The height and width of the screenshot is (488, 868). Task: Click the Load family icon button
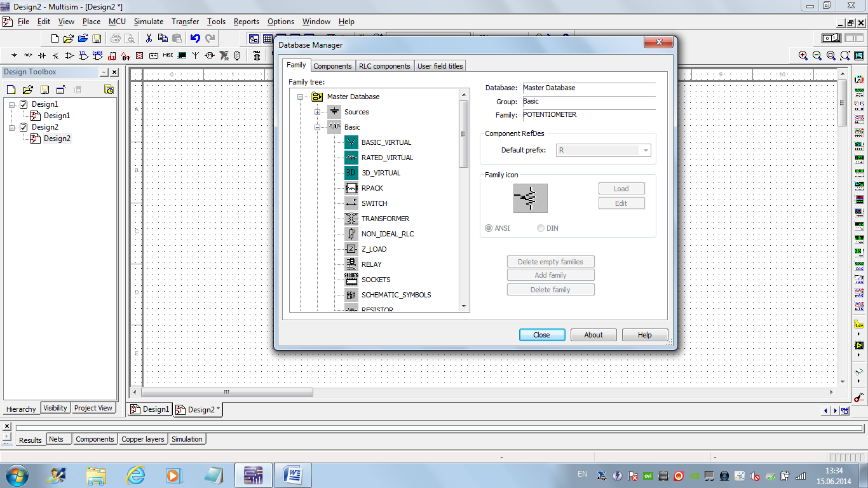pyautogui.click(x=621, y=189)
